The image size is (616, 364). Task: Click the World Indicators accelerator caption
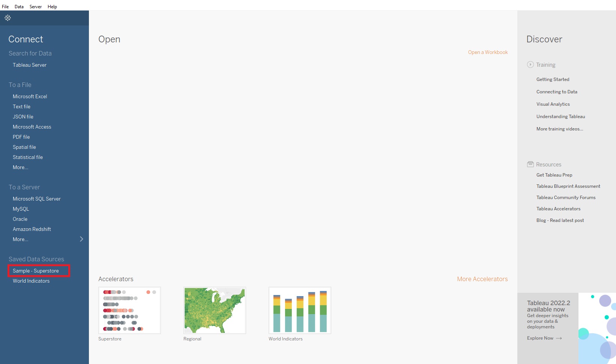(x=285, y=339)
